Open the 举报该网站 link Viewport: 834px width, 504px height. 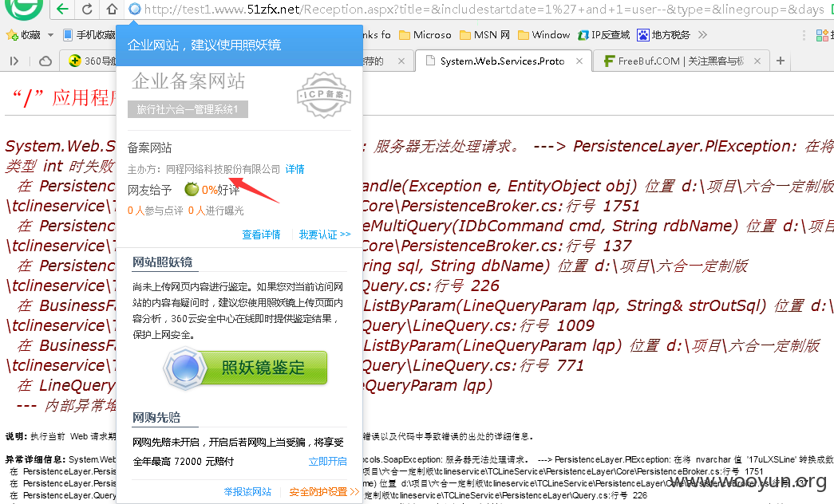pyautogui.click(x=247, y=492)
